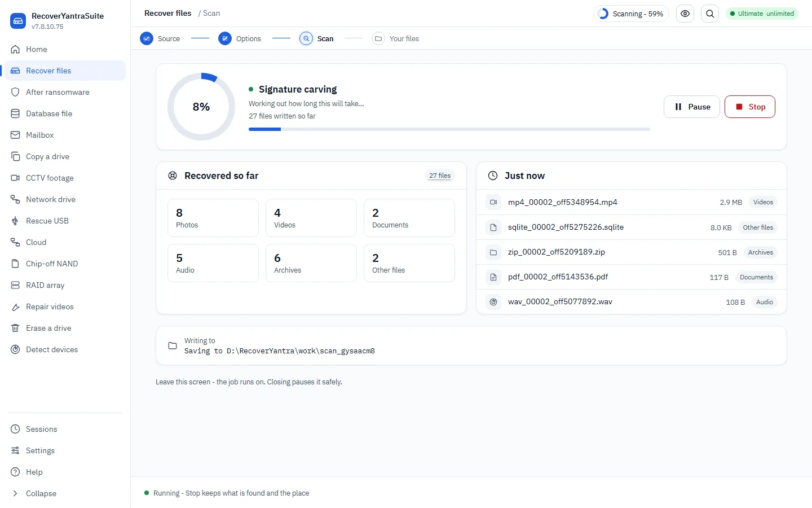Open the 6 Archives card
This screenshot has width=812, height=508.
[311, 263]
